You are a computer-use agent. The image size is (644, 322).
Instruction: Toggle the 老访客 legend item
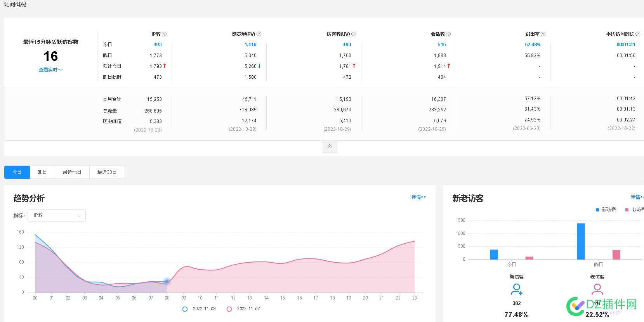(635, 209)
